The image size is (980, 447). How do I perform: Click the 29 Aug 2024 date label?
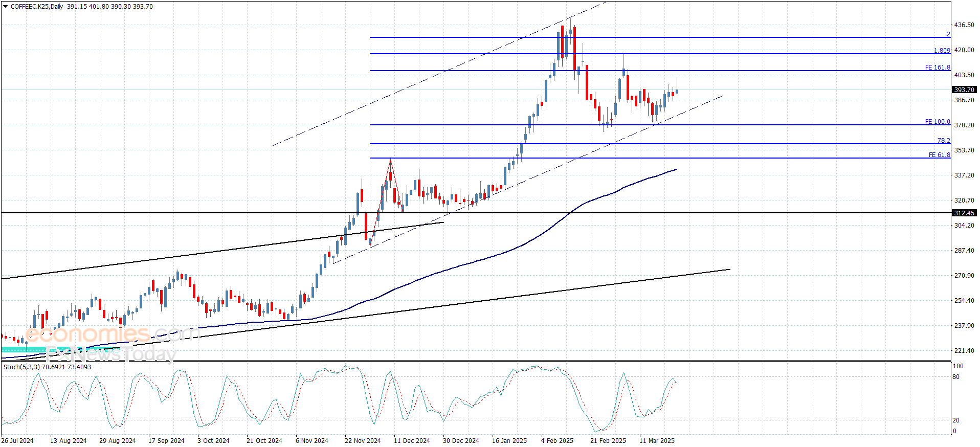point(118,441)
